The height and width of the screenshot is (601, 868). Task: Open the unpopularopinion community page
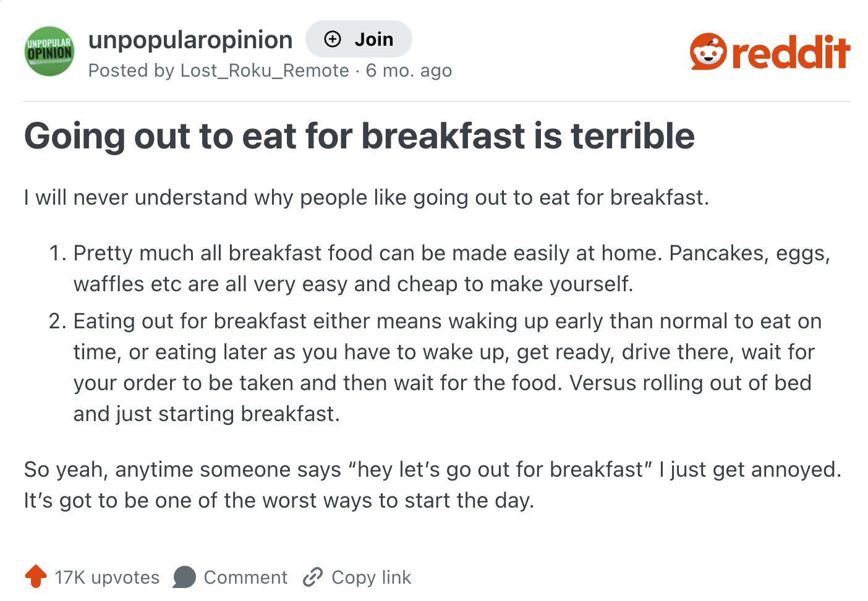click(x=190, y=39)
